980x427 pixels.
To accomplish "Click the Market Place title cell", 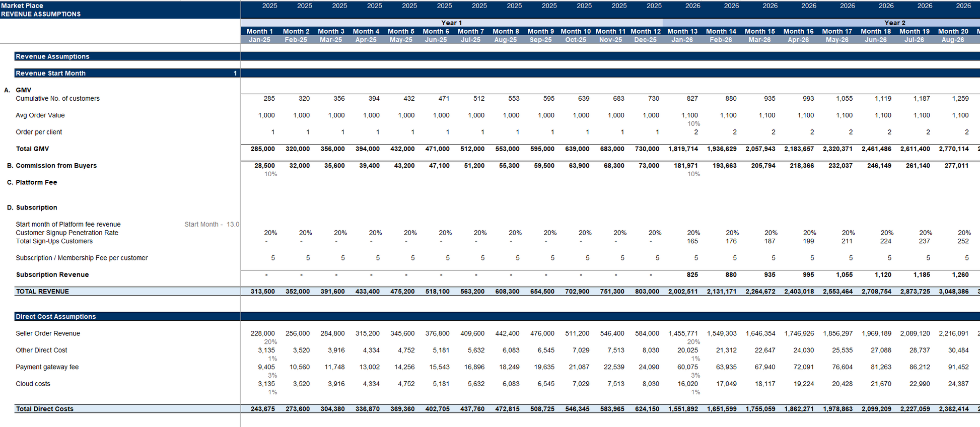I will click(22, 6).
